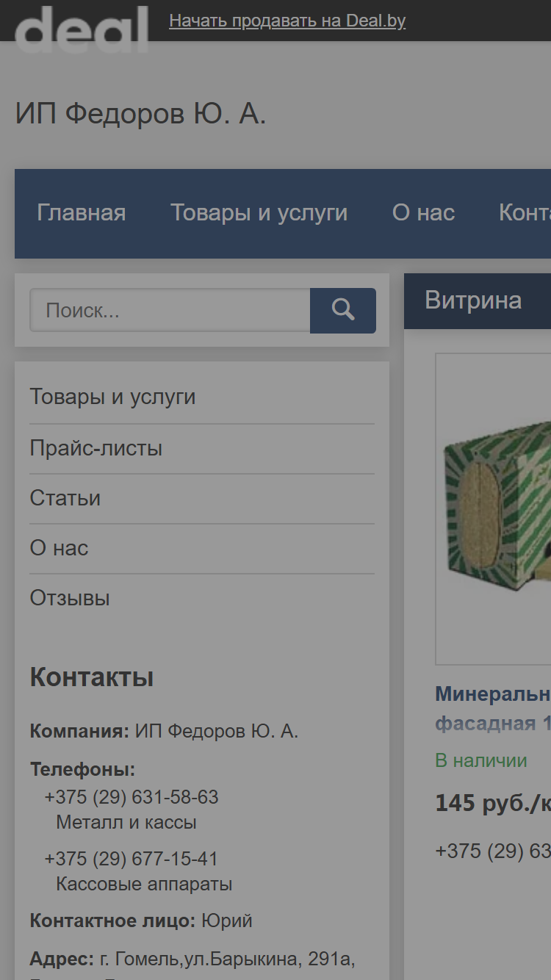Open the 'Статьи' sidebar link
551x980 pixels.
pos(65,498)
